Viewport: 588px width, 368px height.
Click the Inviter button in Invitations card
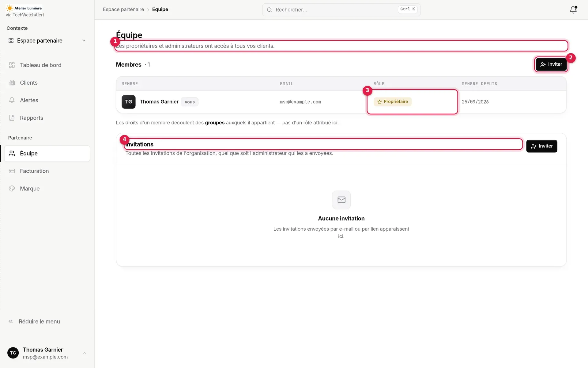click(x=541, y=146)
